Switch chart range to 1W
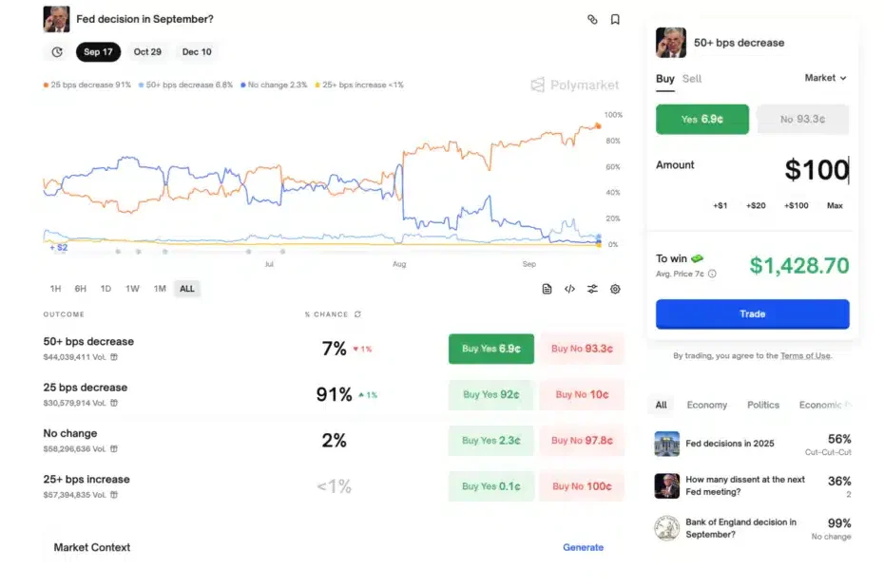This screenshot has height=588, width=884. [x=132, y=289]
